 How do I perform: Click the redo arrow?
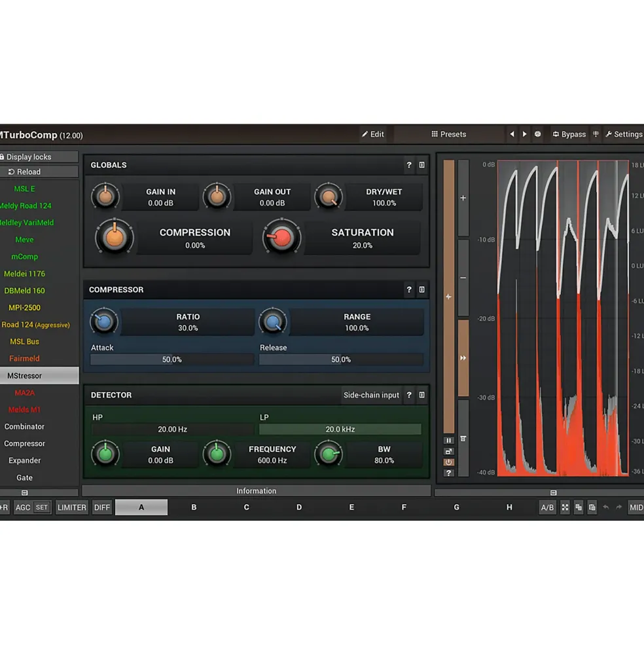pos(619,507)
